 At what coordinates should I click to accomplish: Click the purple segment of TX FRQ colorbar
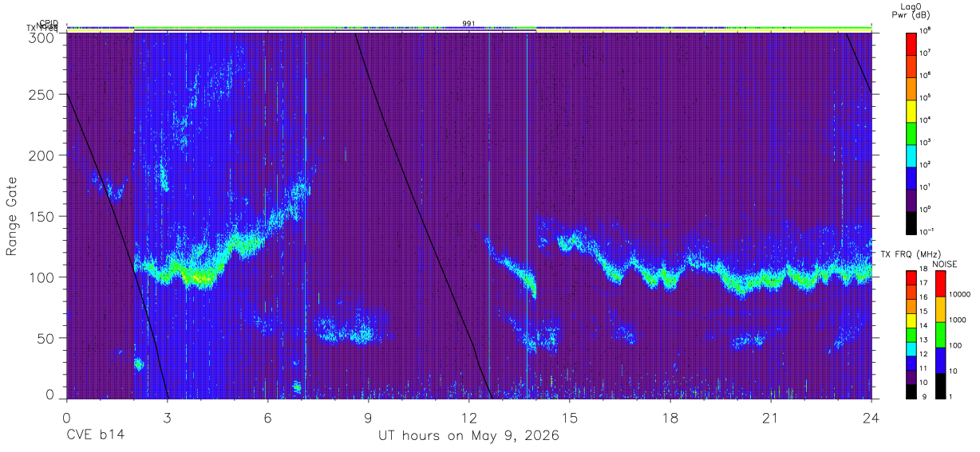click(911, 377)
